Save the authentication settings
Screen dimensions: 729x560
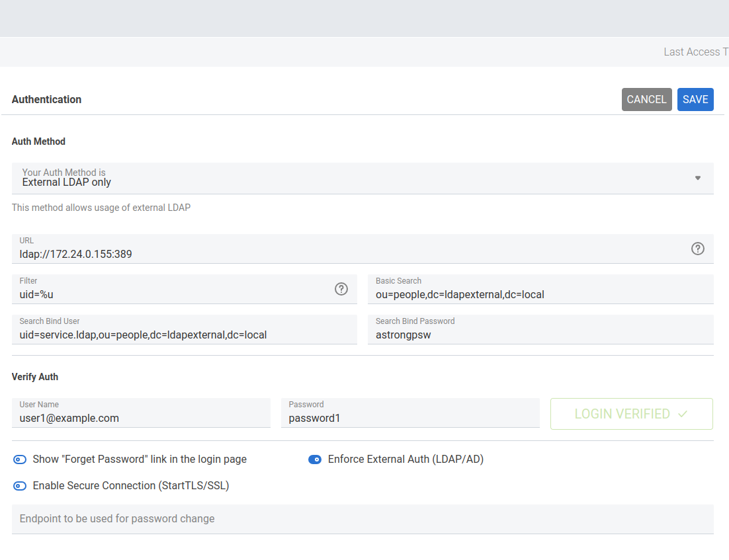pos(695,99)
